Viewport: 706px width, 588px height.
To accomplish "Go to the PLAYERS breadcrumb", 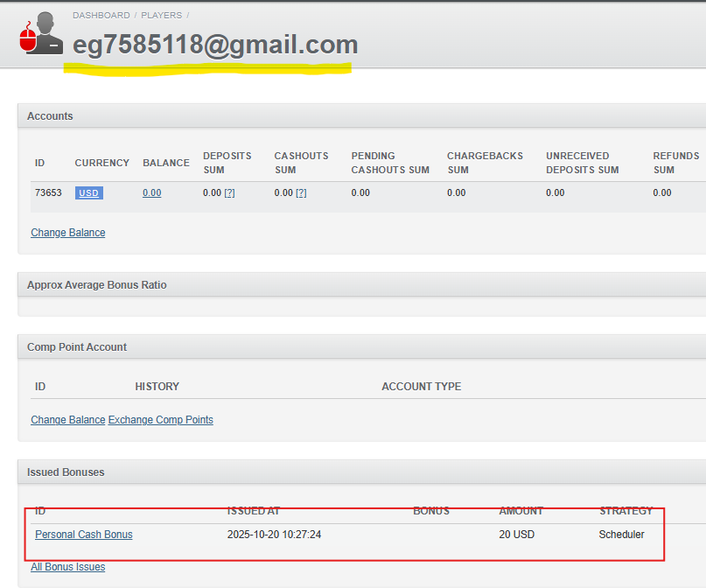I will tap(161, 16).
